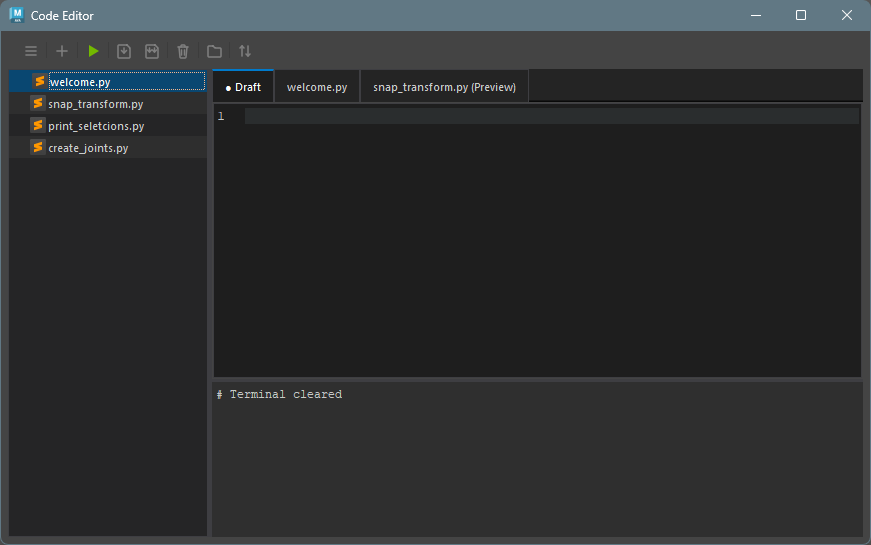The image size is (871, 545).
Task: Open the folder icon in the toolbar
Action: point(214,51)
